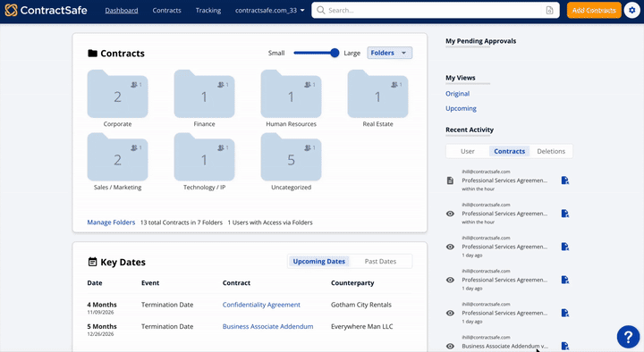Open the blue help question-mark button
The width and height of the screenshot is (644, 352).
[x=628, y=337]
